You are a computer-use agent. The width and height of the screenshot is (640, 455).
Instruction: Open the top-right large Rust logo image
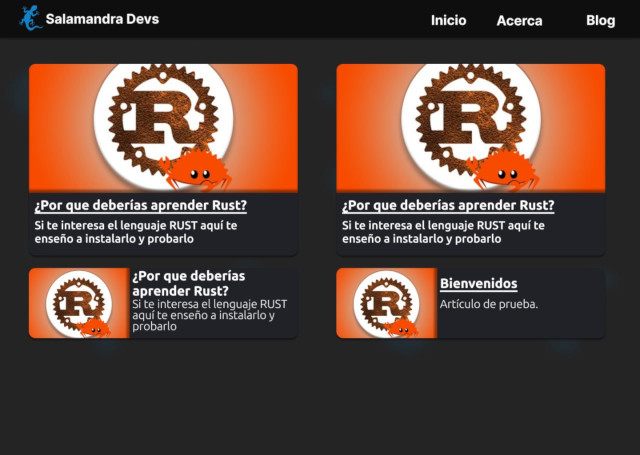471,128
